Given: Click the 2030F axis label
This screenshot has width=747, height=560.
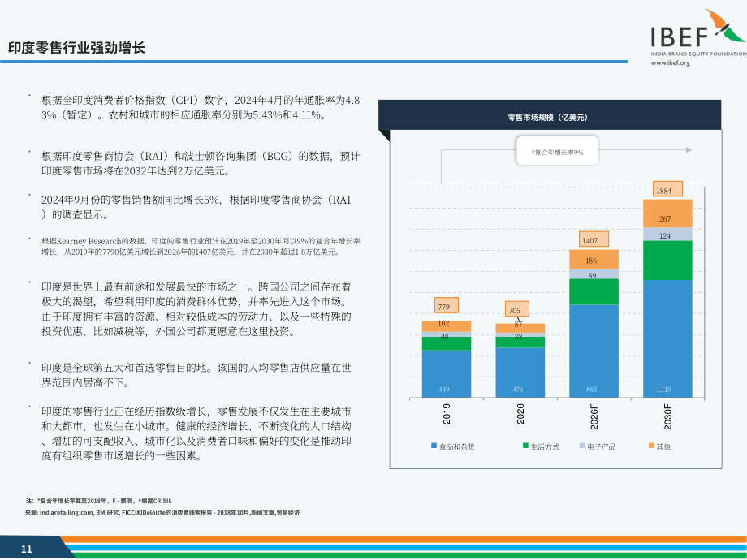Looking at the screenshot, I should [x=668, y=416].
